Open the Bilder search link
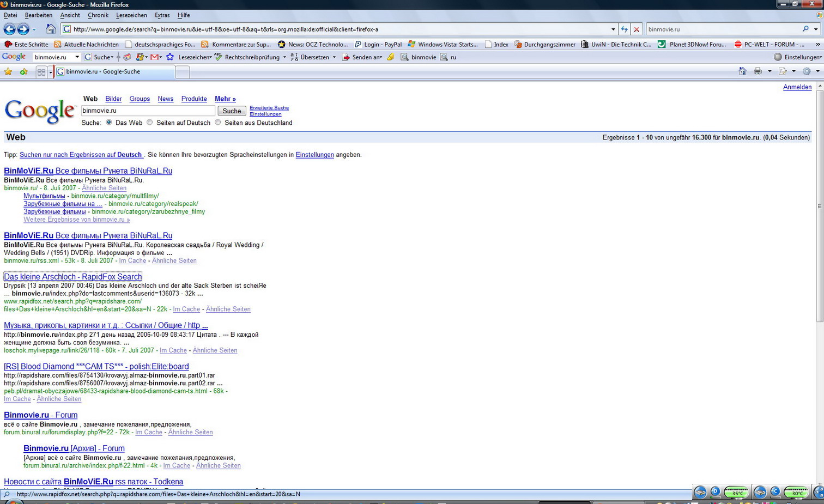This screenshot has height=504, width=824. click(113, 99)
